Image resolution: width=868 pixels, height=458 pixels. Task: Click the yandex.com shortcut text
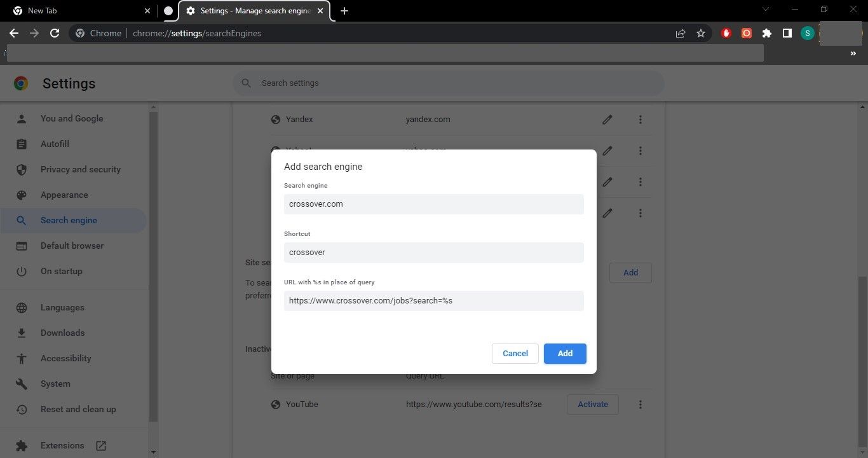coord(428,120)
